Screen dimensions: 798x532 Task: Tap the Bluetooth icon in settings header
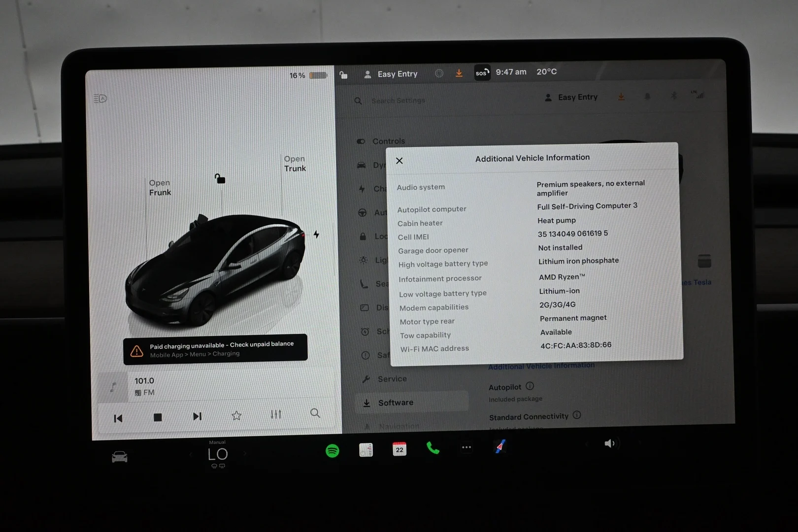click(674, 95)
